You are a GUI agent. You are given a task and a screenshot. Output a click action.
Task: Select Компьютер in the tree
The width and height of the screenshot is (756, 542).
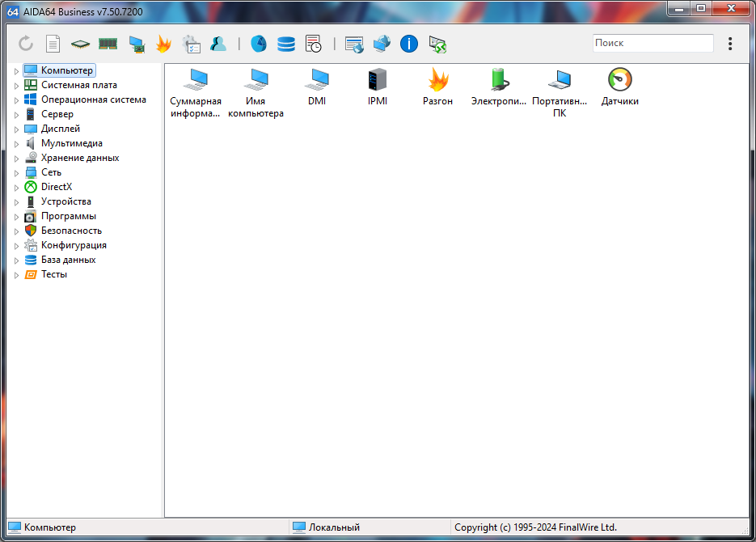click(x=67, y=70)
